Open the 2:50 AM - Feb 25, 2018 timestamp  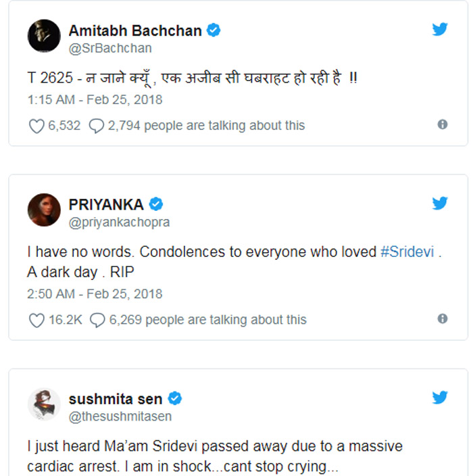point(95,294)
